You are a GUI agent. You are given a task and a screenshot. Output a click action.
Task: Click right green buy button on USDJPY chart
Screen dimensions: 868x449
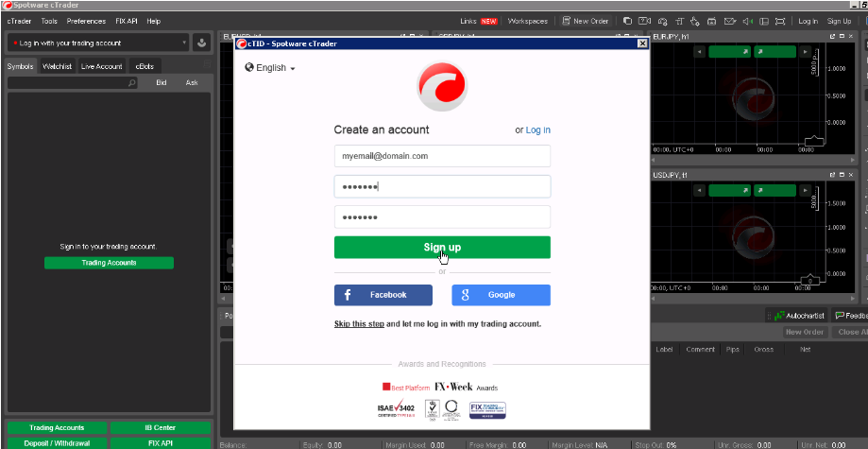coord(774,190)
